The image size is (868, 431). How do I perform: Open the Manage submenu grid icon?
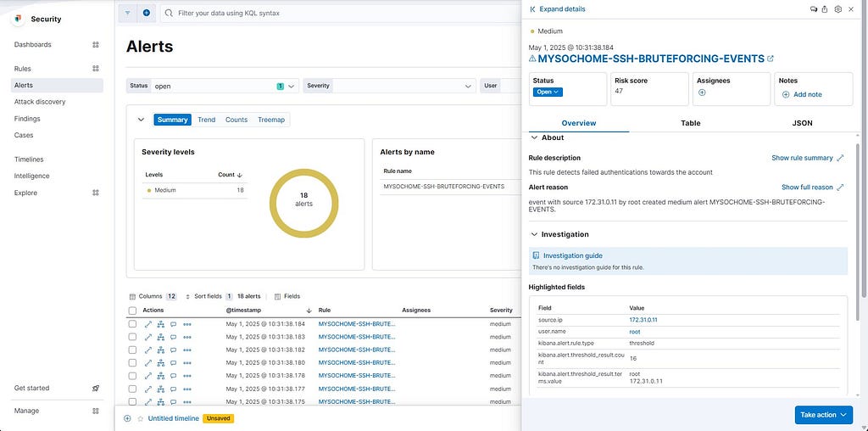[95, 411]
